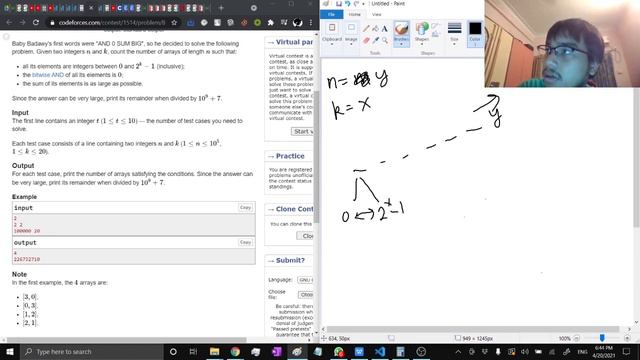
Task: Click the ENG language indicator
Action: (x=582, y=351)
